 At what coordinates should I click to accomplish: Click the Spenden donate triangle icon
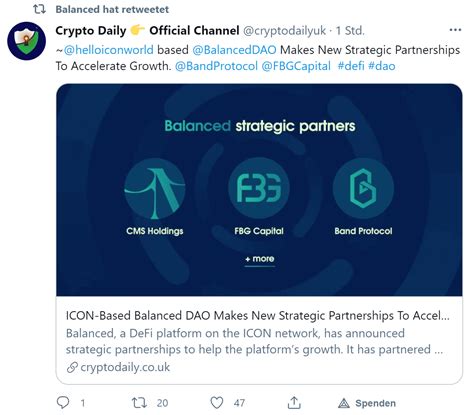pyautogui.click(x=344, y=403)
